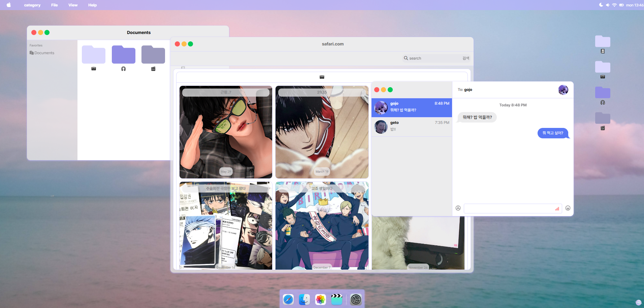Image resolution: width=644 pixels, height=308 pixels.
Task: Open the camera folder on the desktop
Action: tap(603, 67)
